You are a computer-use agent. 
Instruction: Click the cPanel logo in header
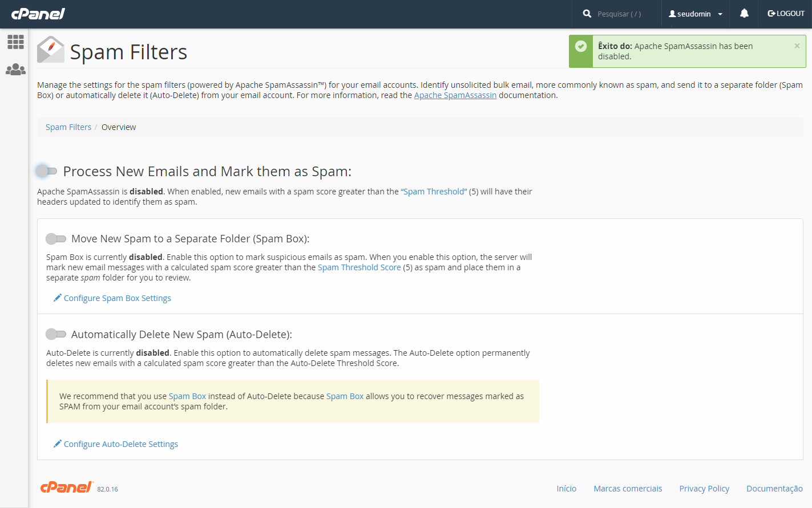[x=38, y=14]
